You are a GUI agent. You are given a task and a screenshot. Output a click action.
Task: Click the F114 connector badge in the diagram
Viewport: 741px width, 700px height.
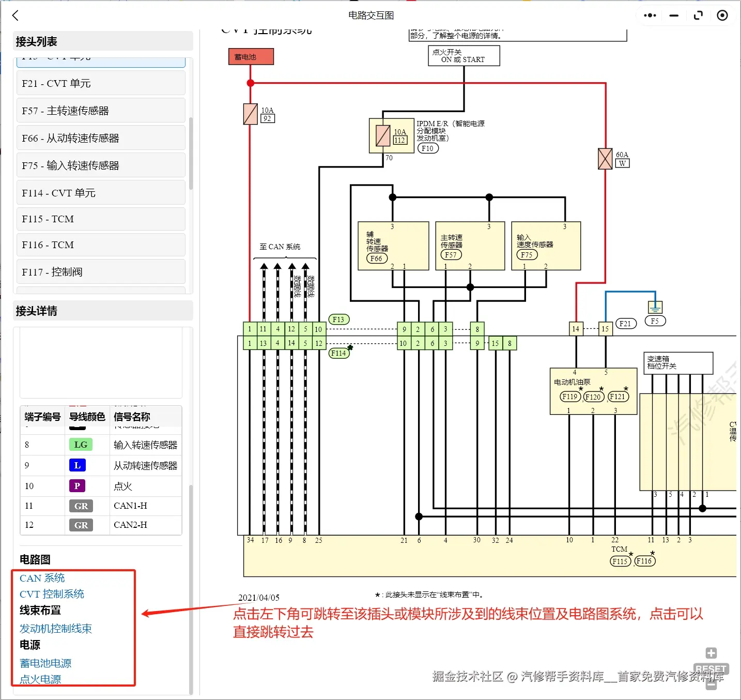point(338,353)
